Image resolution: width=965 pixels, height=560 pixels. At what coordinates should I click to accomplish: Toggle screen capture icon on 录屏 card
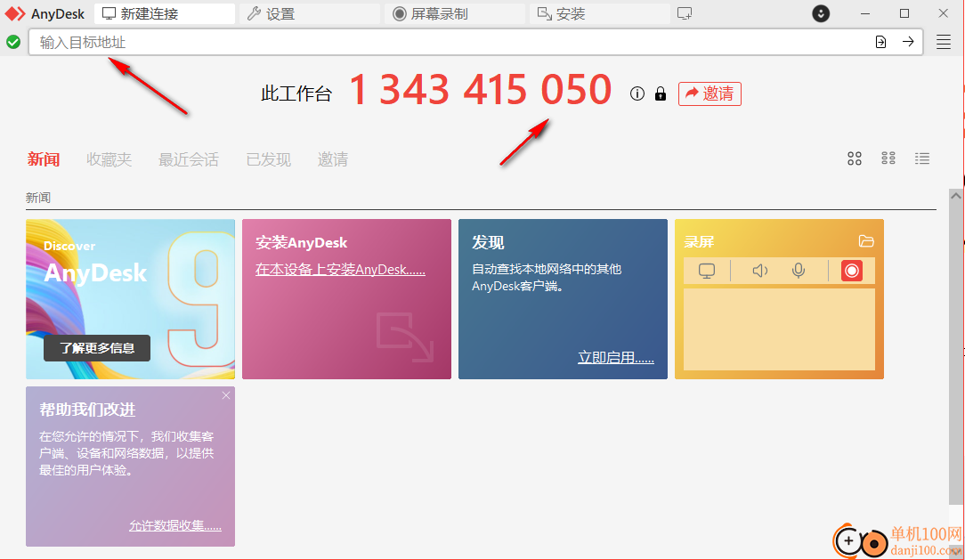707,271
